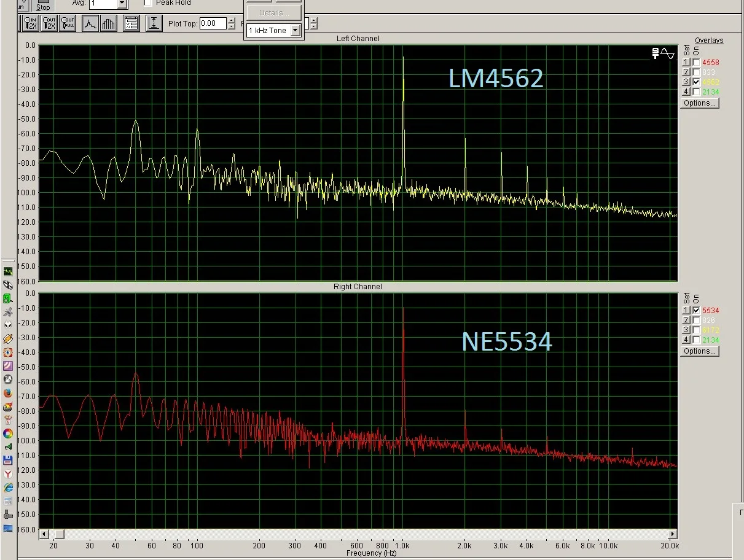Zoom in 2X on the spectrum
This screenshot has height=560, width=744.
30,23
